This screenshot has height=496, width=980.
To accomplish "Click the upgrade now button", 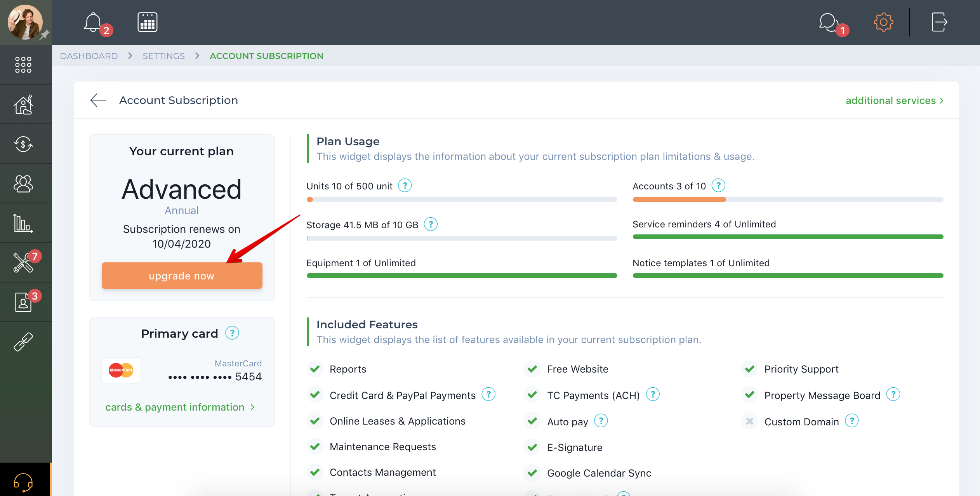I will [182, 276].
